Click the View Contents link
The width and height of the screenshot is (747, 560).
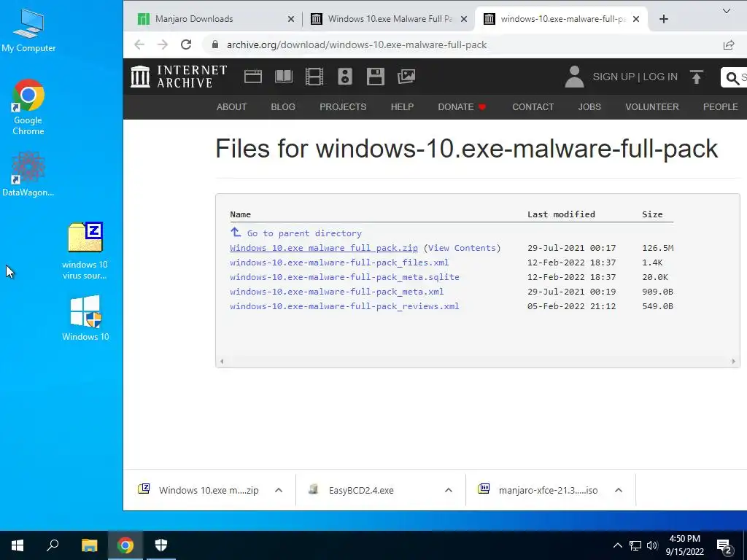coord(462,248)
